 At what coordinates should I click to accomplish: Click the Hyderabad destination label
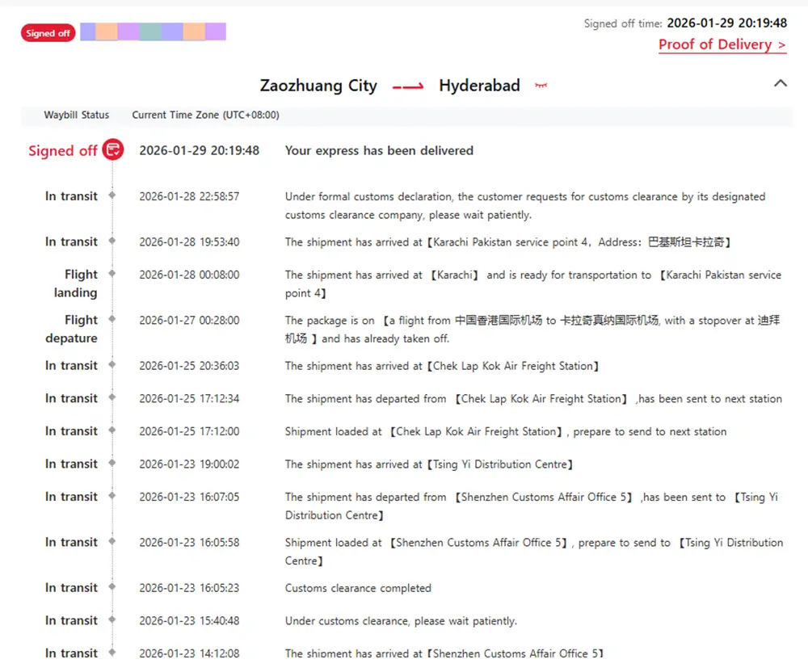[479, 86]
